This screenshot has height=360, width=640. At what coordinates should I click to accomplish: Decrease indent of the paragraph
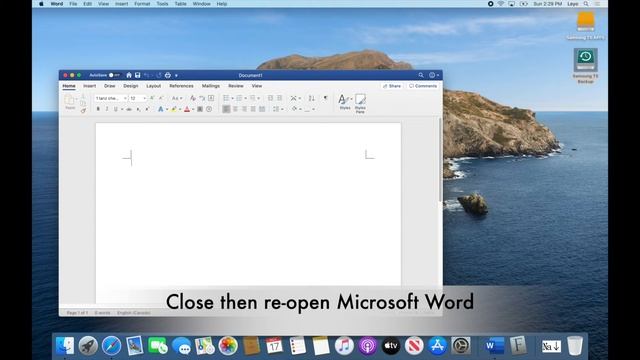pyautogui.click(x=270, y=98)
